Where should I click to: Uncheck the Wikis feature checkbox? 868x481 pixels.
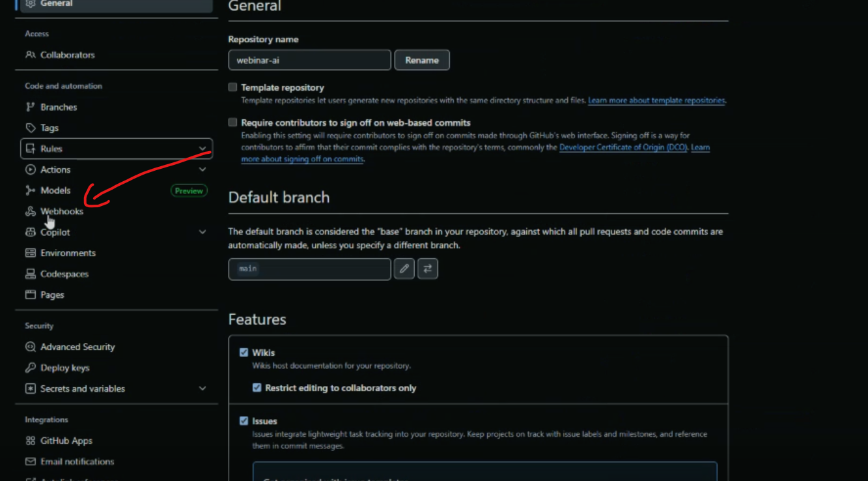click(244, 353)
